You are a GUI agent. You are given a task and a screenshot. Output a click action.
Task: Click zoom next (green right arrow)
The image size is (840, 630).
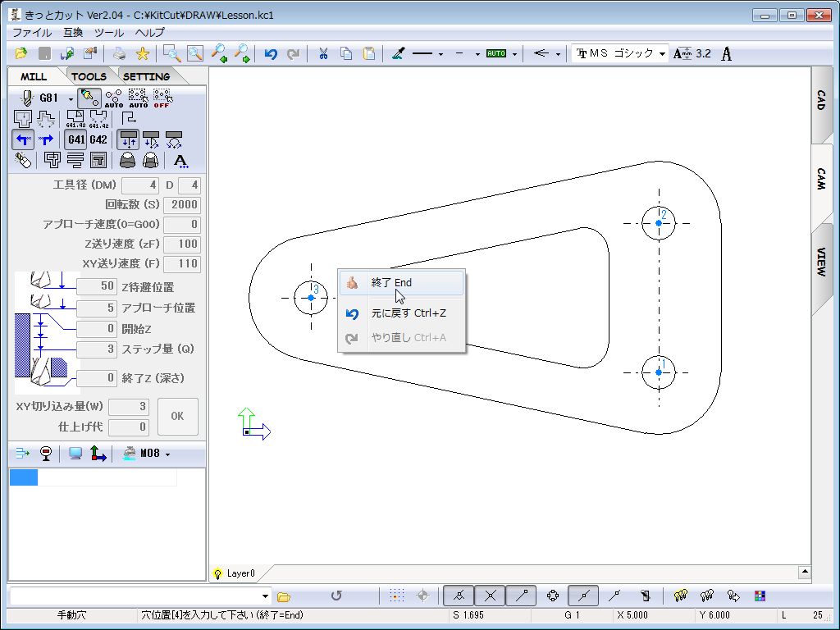click(x=242, y=53)
